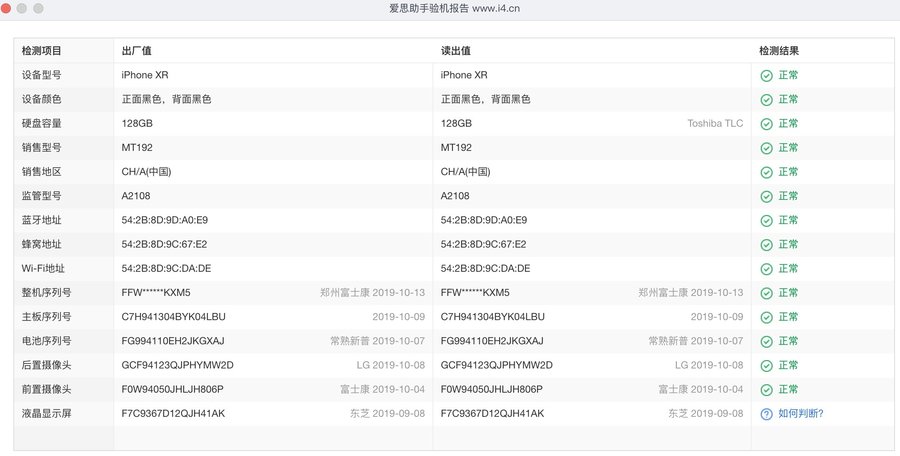Click the green check icon for 电池序列号
900x456 pixels.
(766, 342)
